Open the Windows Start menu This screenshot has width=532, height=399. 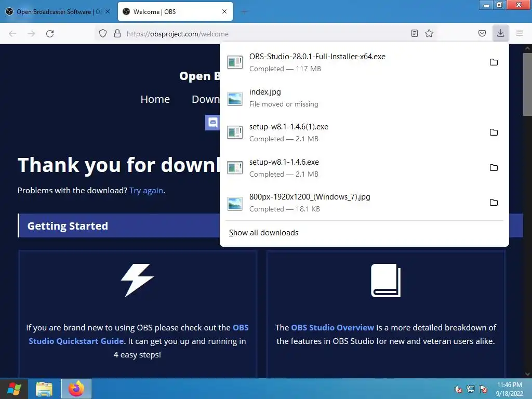(14, 389)
